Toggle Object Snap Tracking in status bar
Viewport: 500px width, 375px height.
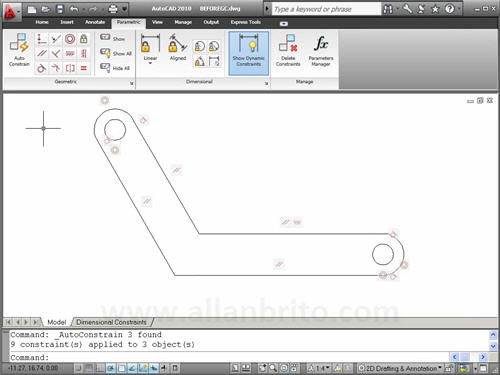(132, 368)
